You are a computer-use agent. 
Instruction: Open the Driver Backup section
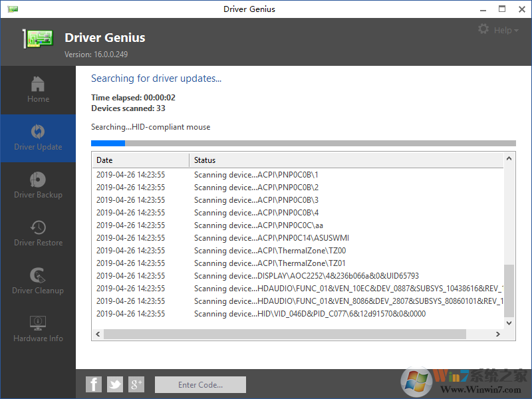38,185
